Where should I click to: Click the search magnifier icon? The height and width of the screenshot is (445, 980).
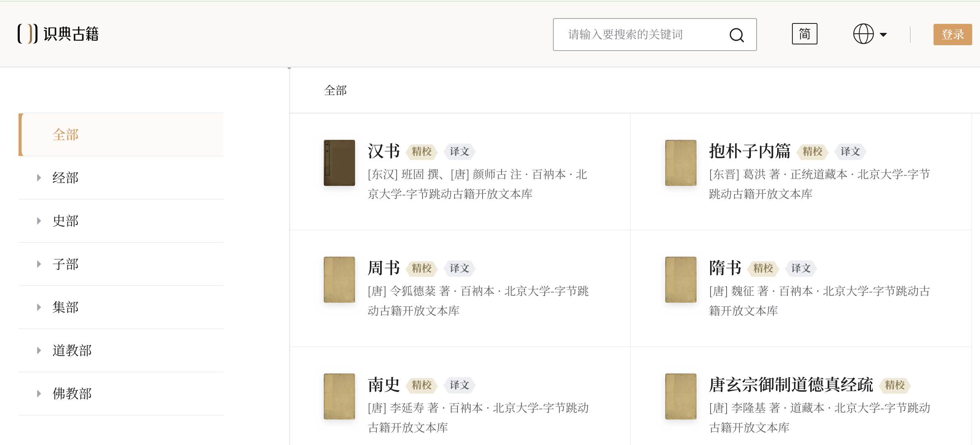736,35
